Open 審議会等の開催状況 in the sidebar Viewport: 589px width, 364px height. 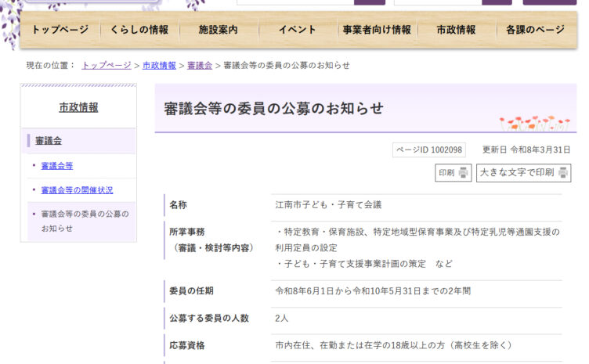click(77, 190)
